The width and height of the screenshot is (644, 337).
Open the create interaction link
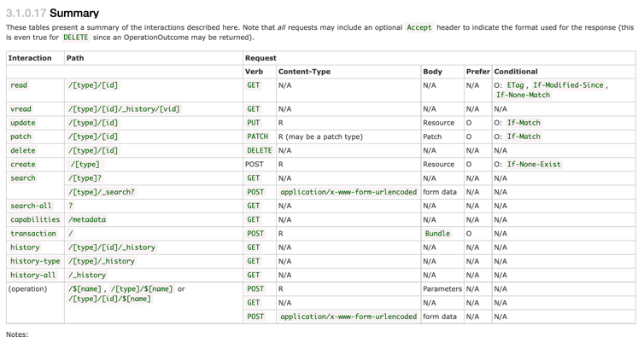23,165
